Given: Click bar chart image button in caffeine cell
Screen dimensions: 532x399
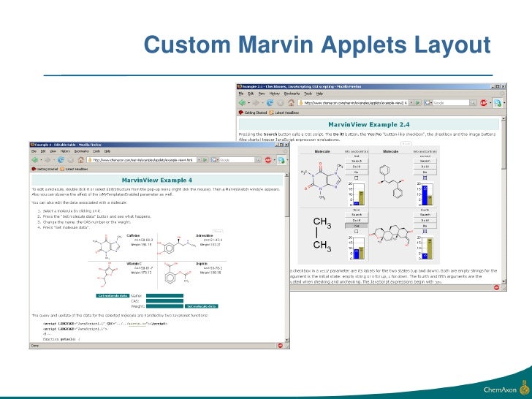Looking at the screenshot, I should (x=357, y=194).
